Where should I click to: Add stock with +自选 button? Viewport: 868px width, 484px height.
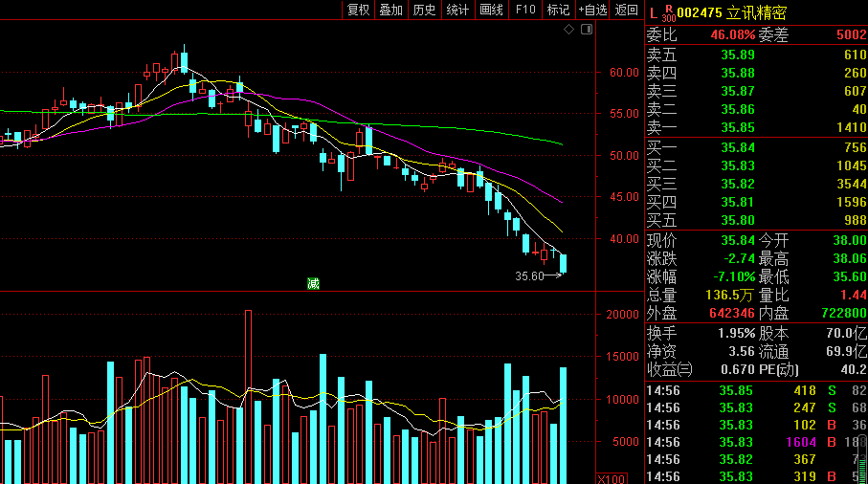coord(592,10)
